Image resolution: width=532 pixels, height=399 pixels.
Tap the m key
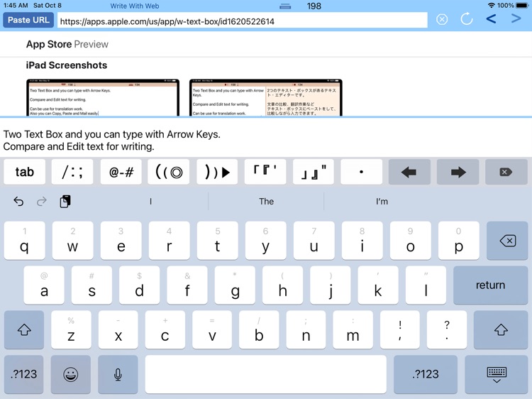coord(353,329)
